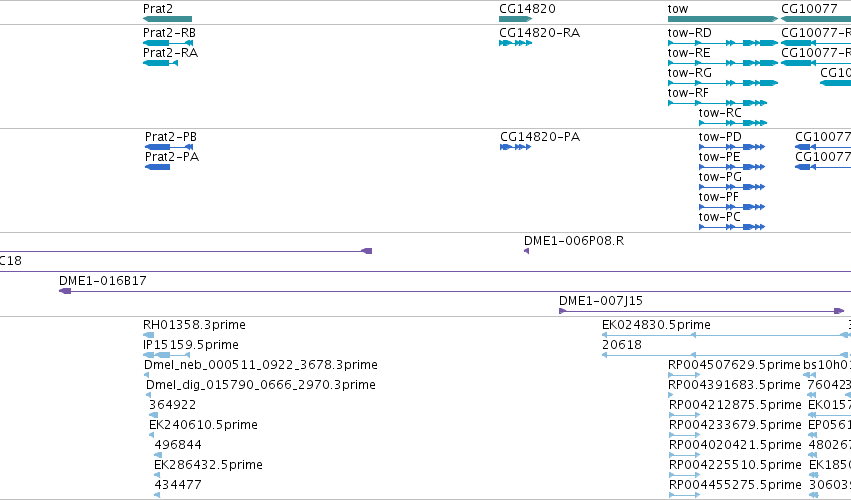Click the DME1-016B17 purple arrow glyph
The width and height of the screenshot is (851, 500).
pyautogui.click(x=65, y=292)
